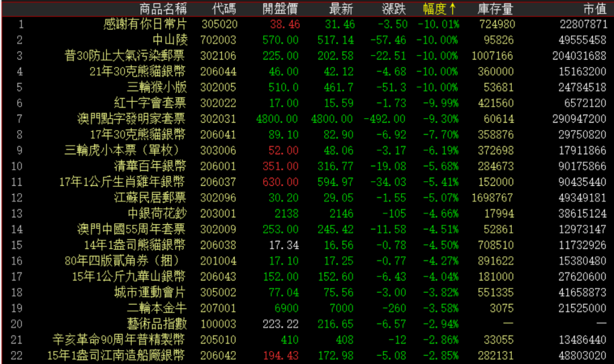Click change value -492.00
The image size is (614, 364).
(x=384, y=119)
